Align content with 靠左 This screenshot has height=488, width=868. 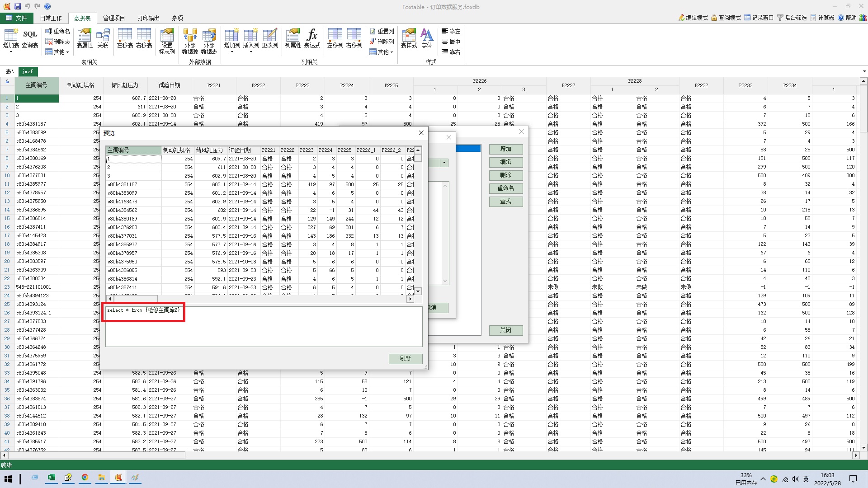click(451, 31)
